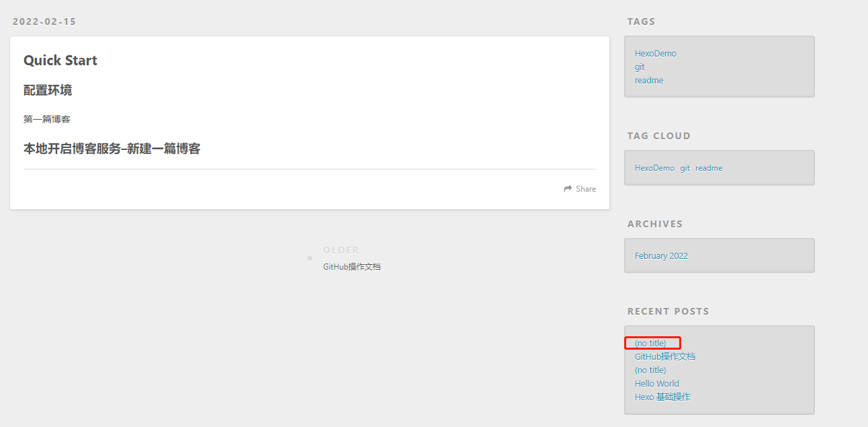This screenshot has height=427, width=868.
Task: Click the 第一篇博客 paragraph text
Action: (47, 119)
